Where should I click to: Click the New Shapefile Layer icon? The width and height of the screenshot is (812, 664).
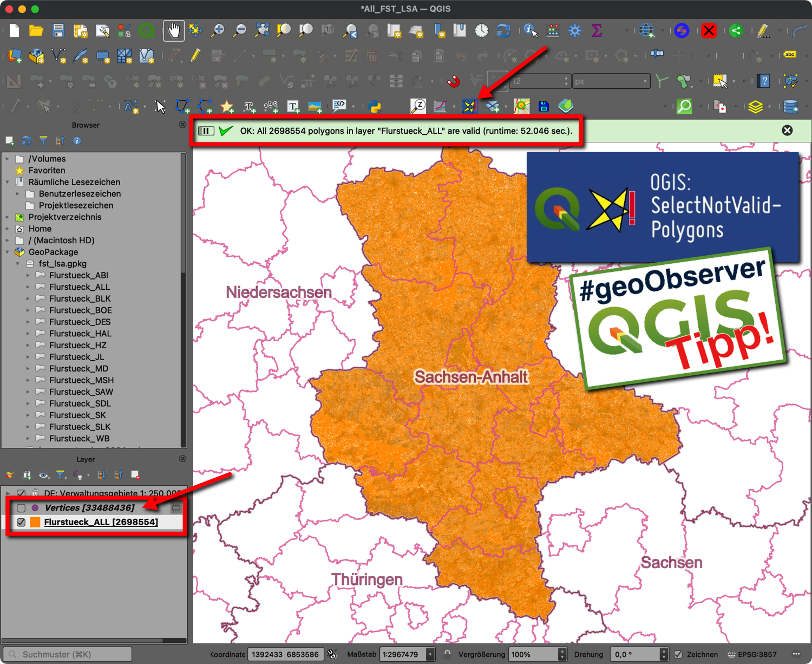[x=58, y=56]
